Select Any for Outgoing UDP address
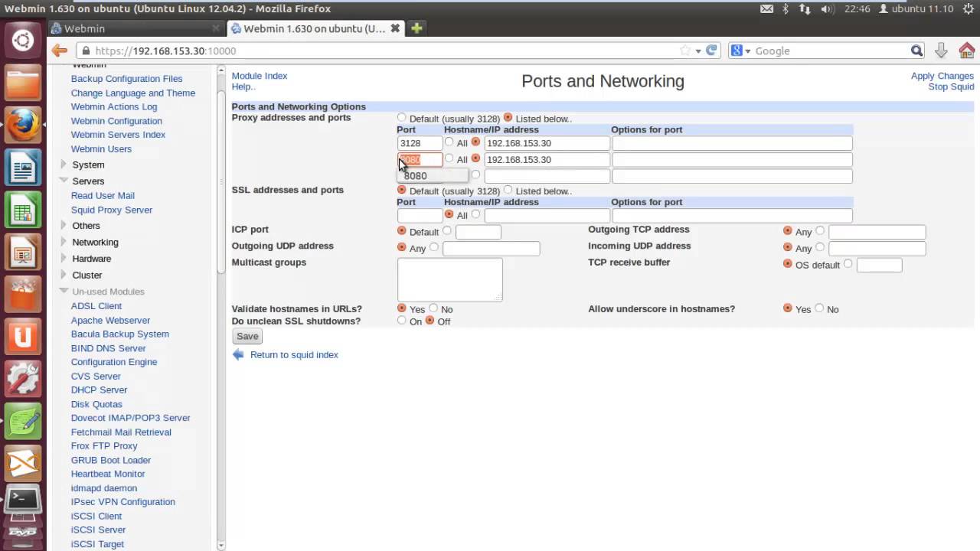 pos(402,247)
